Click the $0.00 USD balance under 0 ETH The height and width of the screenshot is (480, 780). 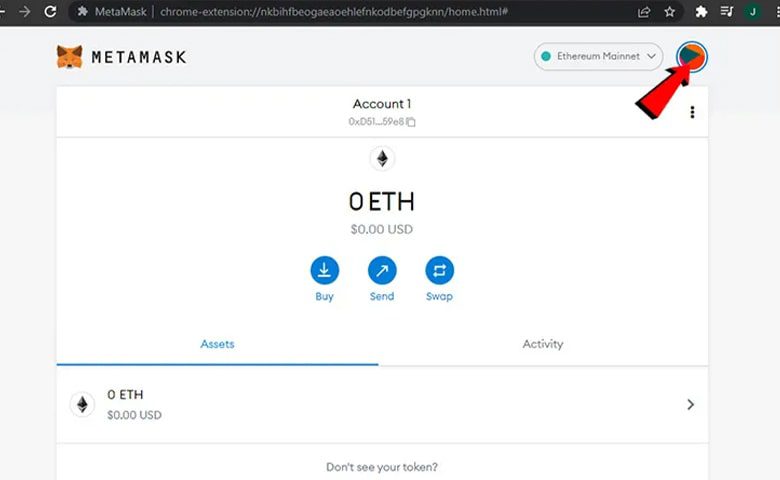tap(382, 229)
